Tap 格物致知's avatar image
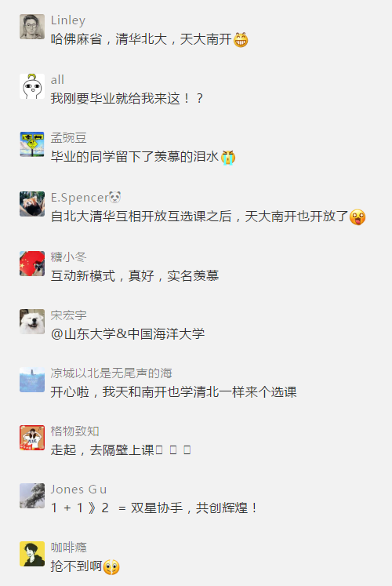The width and height of the screenshot is (392, 586). [32, 438]
